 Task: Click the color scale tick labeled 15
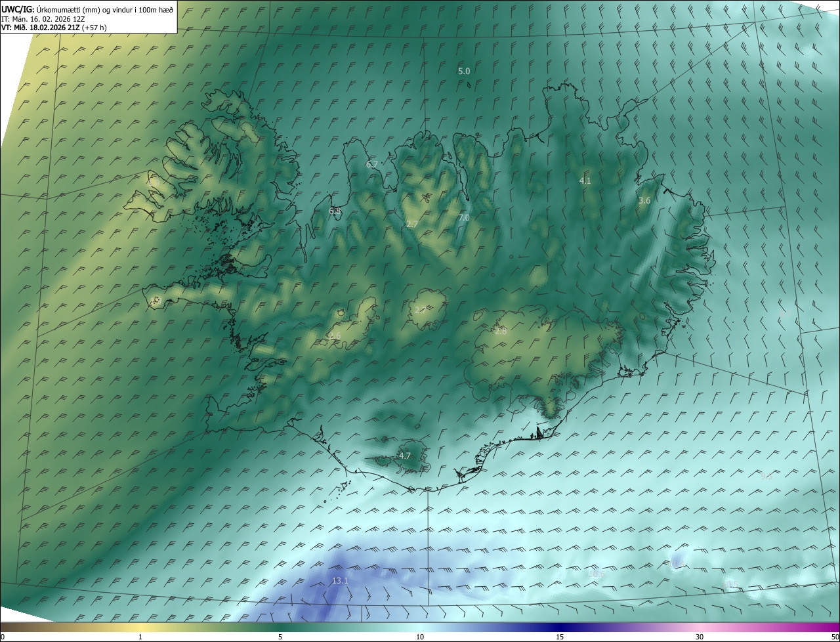pos(560,637)
